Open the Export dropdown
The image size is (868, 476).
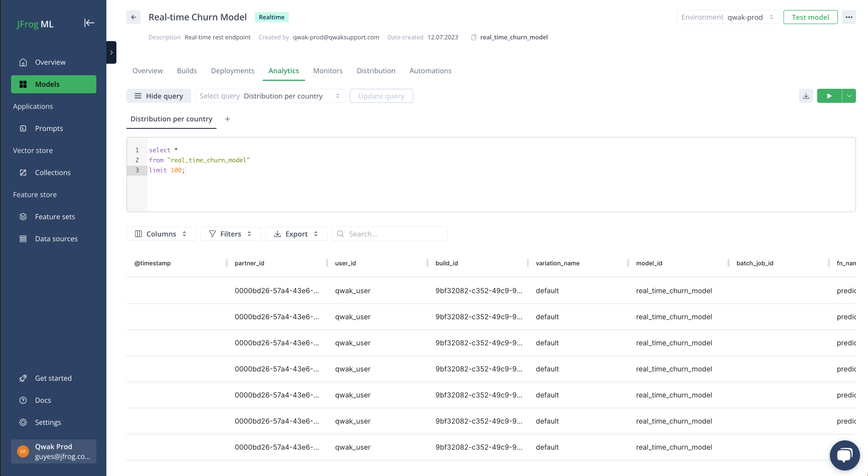pos(296,234)
